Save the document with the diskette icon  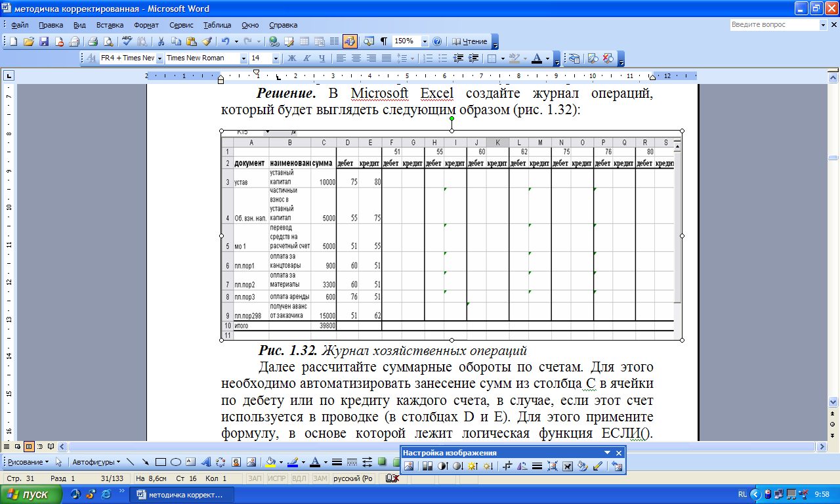click(x=44, y=41)
